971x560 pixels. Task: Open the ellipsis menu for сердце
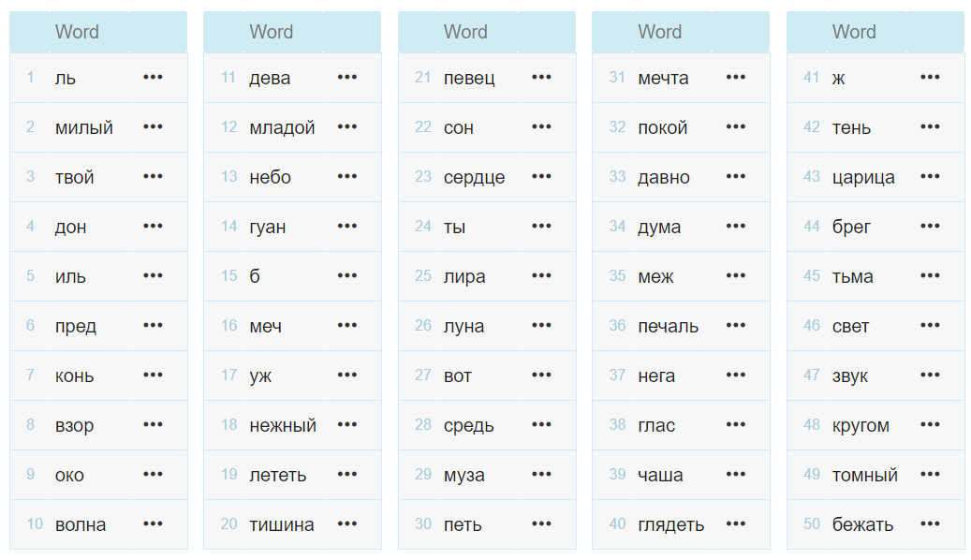(x=541, y=176)
